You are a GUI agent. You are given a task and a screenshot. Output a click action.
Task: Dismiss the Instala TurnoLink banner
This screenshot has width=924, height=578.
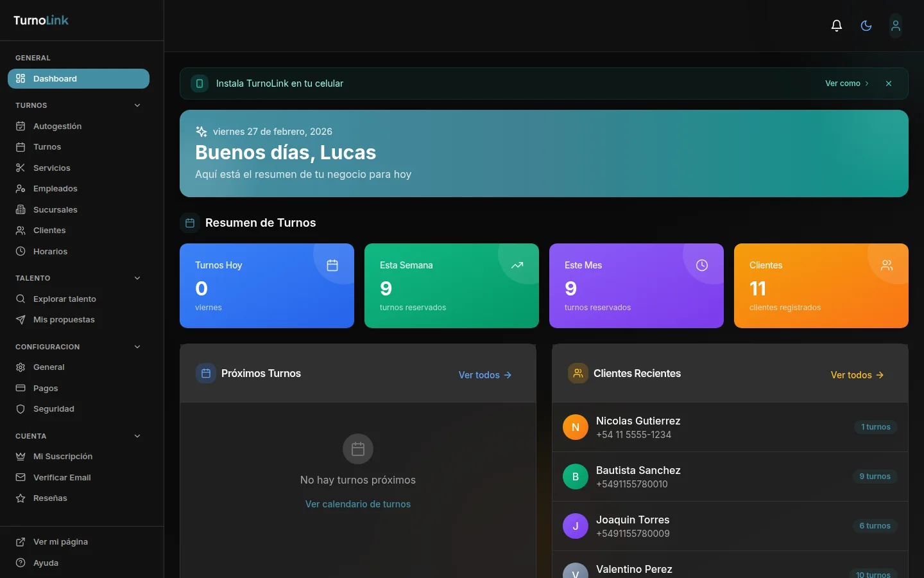(x=889, y=83)
